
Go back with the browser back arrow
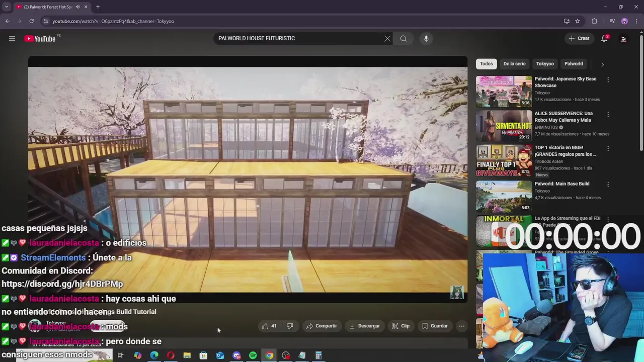7,21
